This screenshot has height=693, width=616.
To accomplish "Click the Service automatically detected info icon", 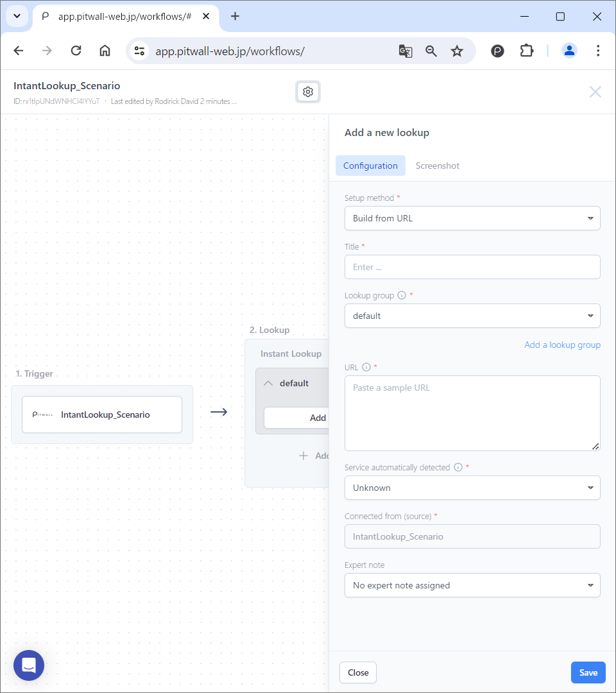I will (459, 467).
